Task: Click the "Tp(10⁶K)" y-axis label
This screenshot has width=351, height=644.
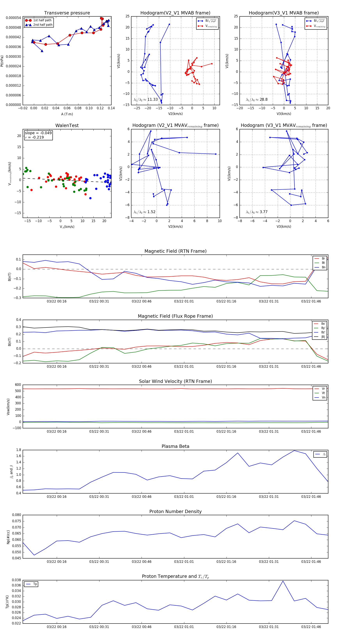Action: coord(7,602)
